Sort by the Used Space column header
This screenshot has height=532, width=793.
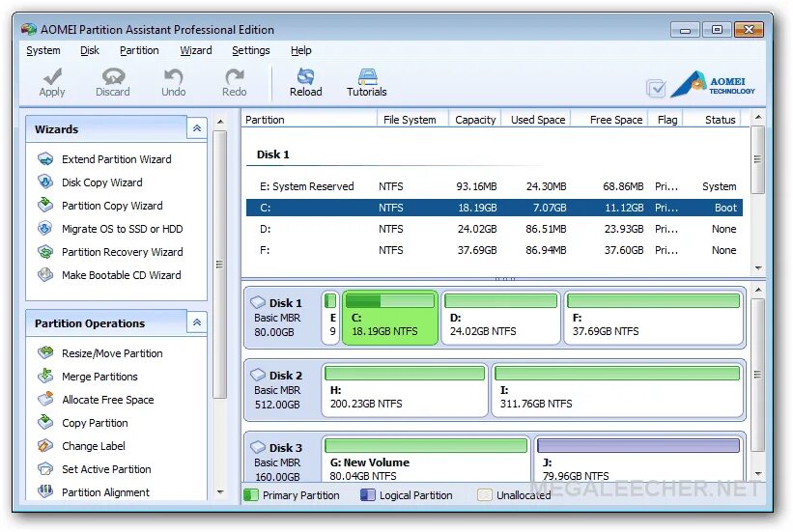pyautogui.click(x=536, y=120)
